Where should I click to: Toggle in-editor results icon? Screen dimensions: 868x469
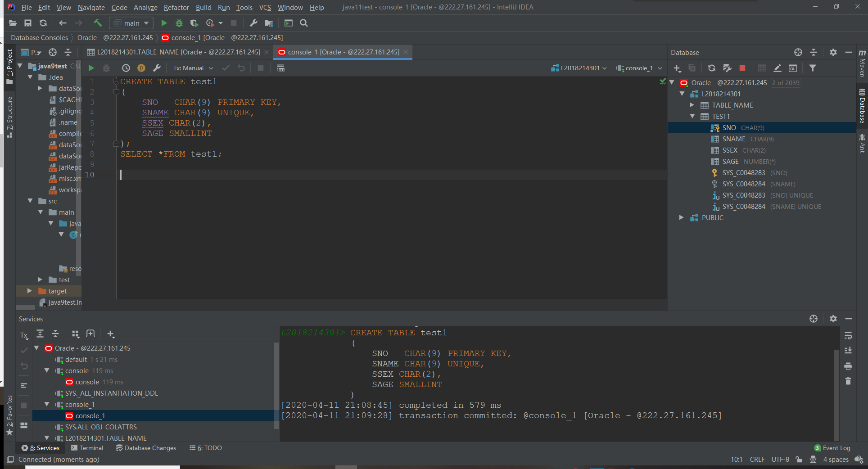[x=280, y=68]
